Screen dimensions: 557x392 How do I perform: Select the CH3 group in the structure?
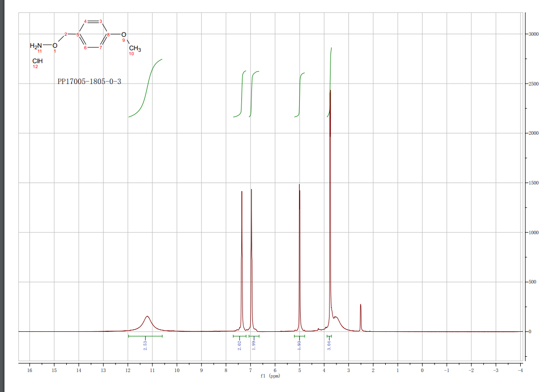[135, 49]
